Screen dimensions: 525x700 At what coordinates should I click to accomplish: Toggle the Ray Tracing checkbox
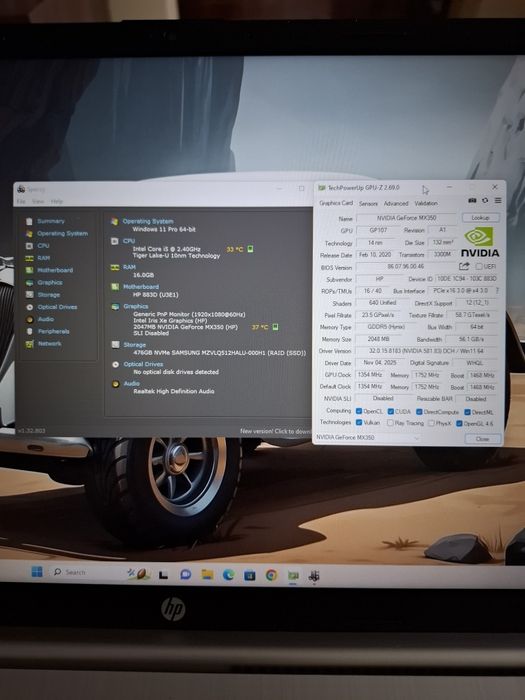[x=390, y=422]
